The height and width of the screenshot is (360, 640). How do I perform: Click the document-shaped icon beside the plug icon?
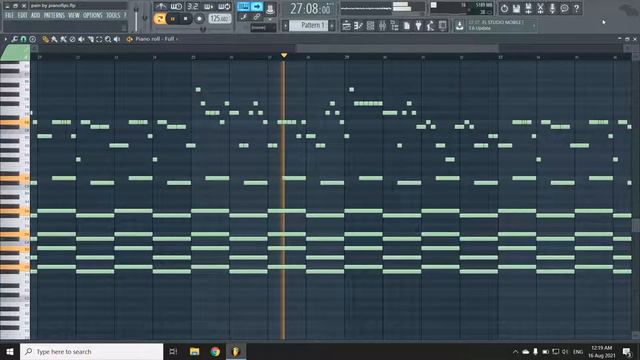click(x=407, y=26)
